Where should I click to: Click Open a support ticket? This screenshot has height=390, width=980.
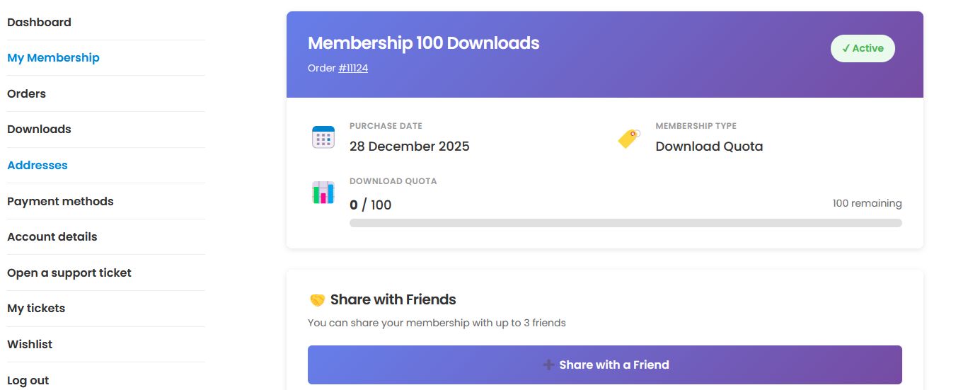[x=69, y=273]
